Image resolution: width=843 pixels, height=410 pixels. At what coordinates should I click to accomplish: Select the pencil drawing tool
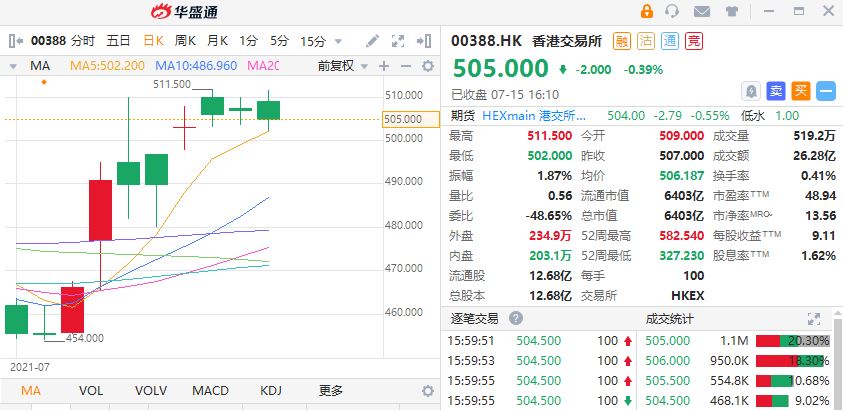click(372, 41)
